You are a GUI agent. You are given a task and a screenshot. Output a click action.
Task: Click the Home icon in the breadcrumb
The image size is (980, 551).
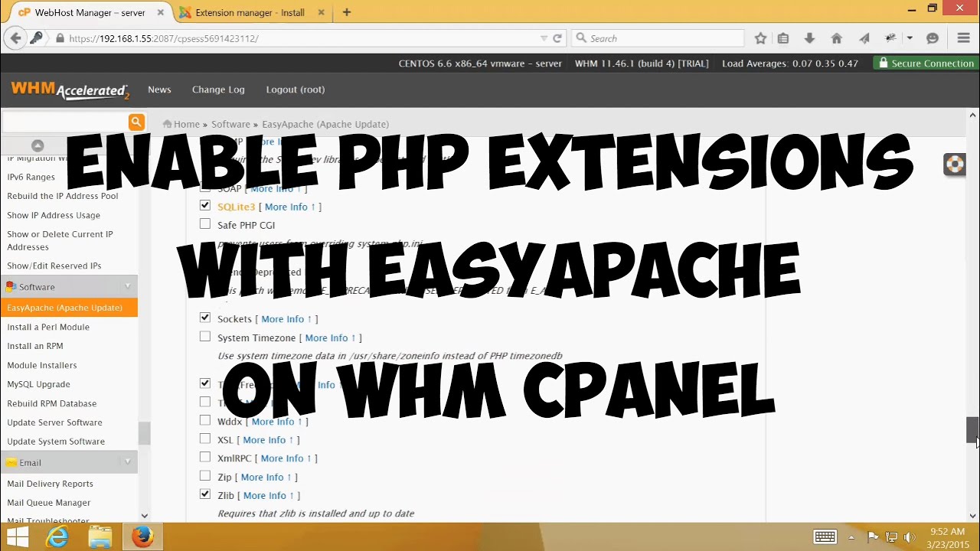click(x=167, y=124)
